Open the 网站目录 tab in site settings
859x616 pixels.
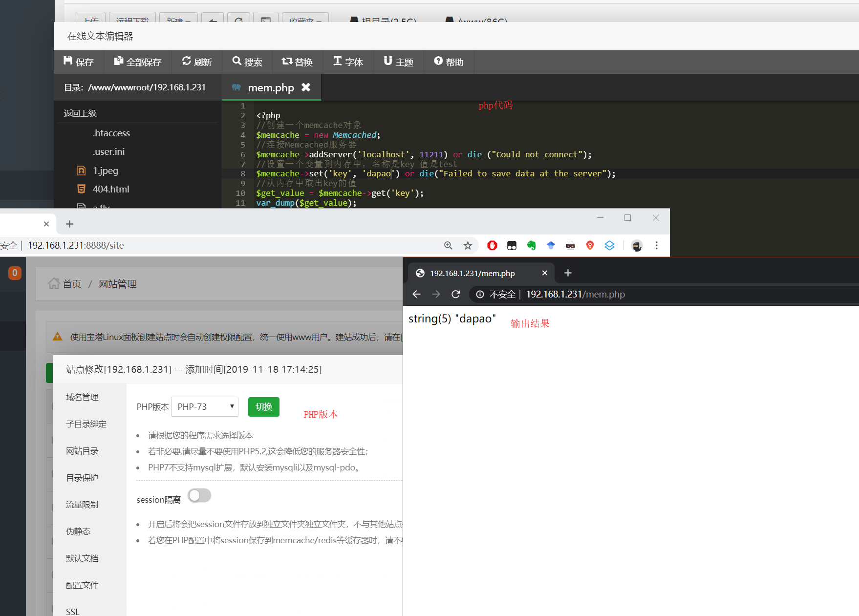(x=82, y=451)
